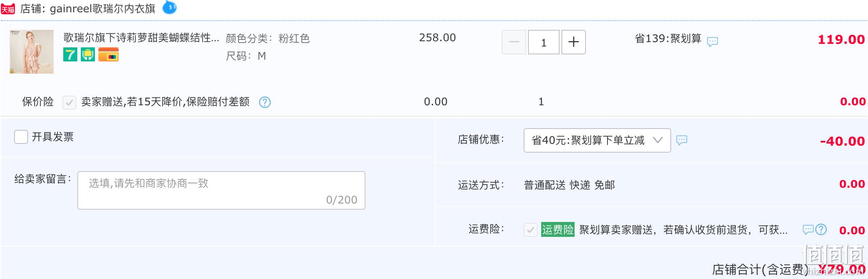Image resolution: width=868 pixels, height=279 pixels.
Task: Click the question mark beside 运费险
Action: 821,229
